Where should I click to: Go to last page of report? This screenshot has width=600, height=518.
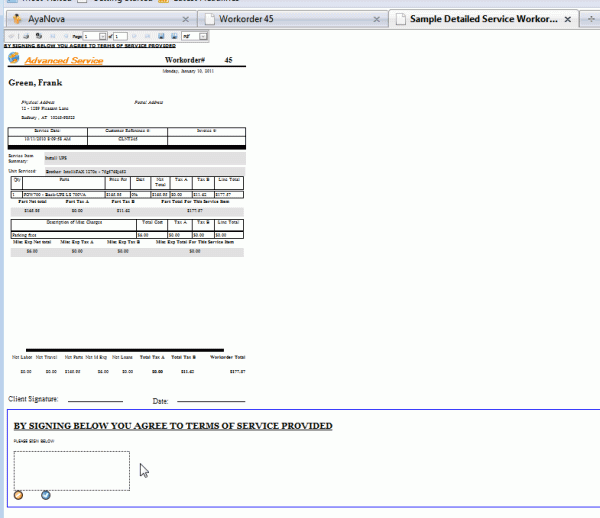click(x=147, y=36)
